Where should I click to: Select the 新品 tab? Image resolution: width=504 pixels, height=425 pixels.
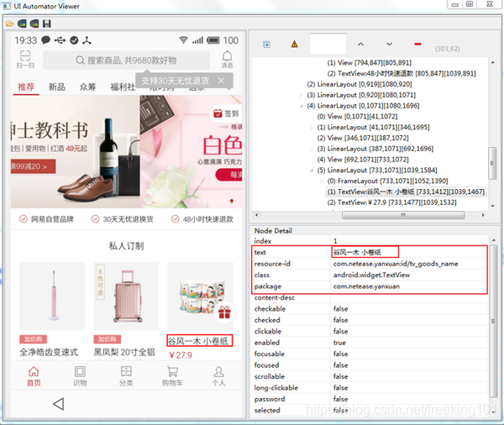pos(57,87)
